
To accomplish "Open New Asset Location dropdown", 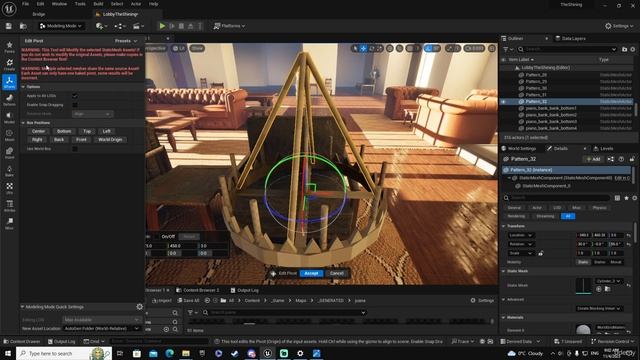I will (102, 329).
